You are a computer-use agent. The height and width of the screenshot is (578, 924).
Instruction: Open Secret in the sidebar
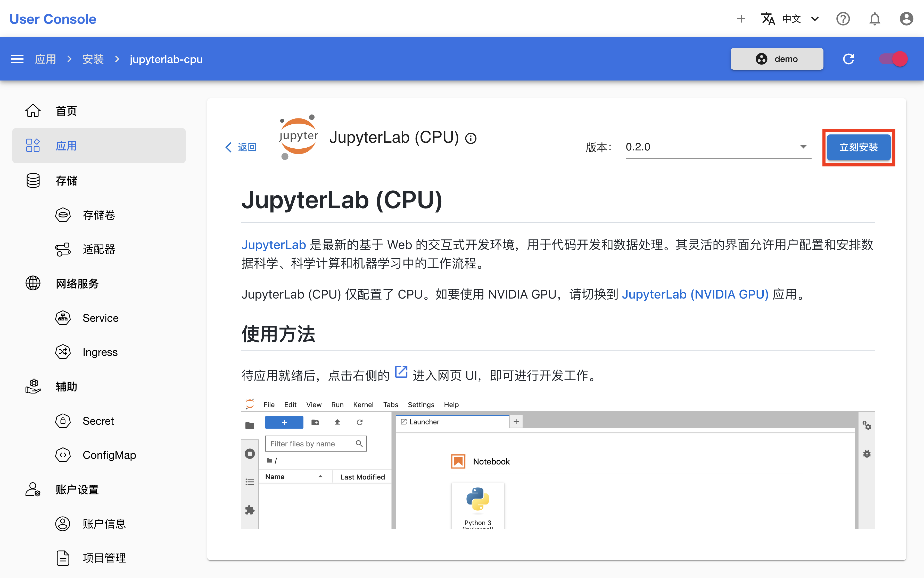pyautogui.click(x=98, y=421)
